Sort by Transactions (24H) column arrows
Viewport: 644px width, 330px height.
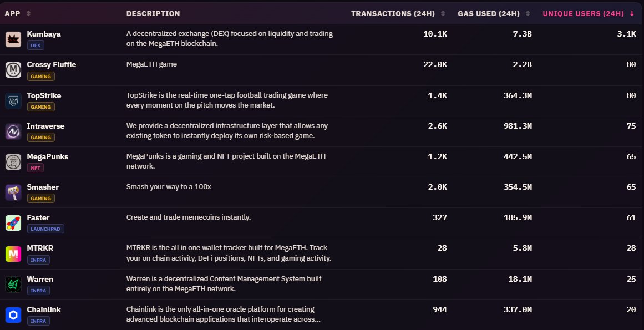point(443,13)
